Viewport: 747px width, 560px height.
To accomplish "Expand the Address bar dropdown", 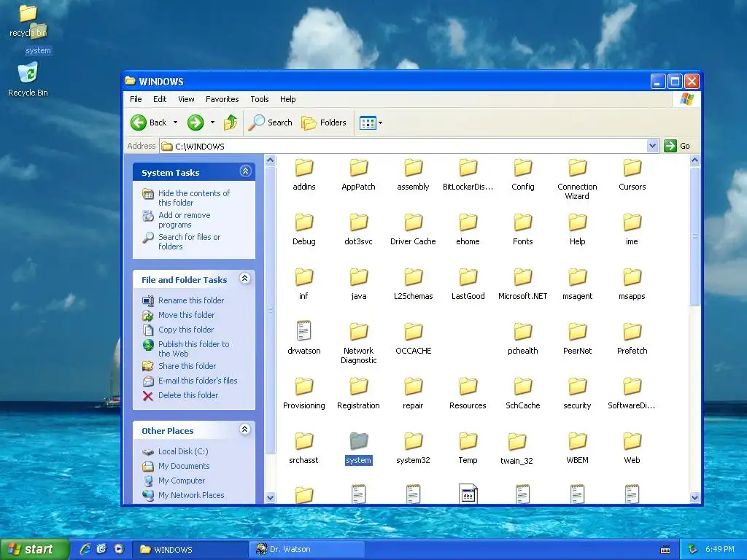I will [652, 146].
